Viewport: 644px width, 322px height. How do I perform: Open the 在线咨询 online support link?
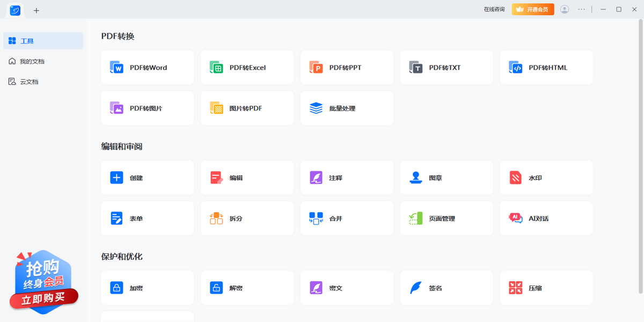coord(494,9)
